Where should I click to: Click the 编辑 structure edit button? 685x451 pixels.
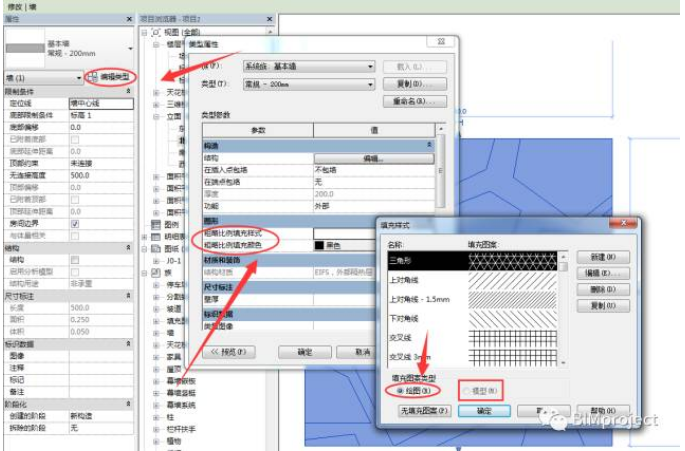tap(374, 158)
